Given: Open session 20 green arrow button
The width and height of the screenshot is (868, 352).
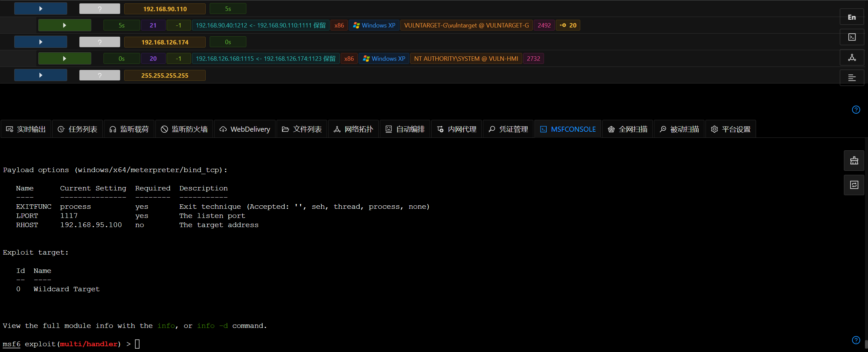Looking at the screenshot, I should click(x=64, y=59).
